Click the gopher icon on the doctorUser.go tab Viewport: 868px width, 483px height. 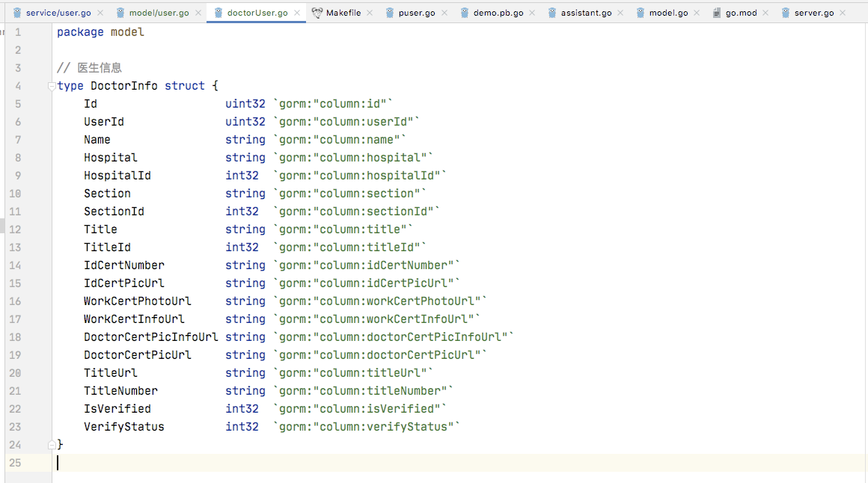[x=218, y=13]
